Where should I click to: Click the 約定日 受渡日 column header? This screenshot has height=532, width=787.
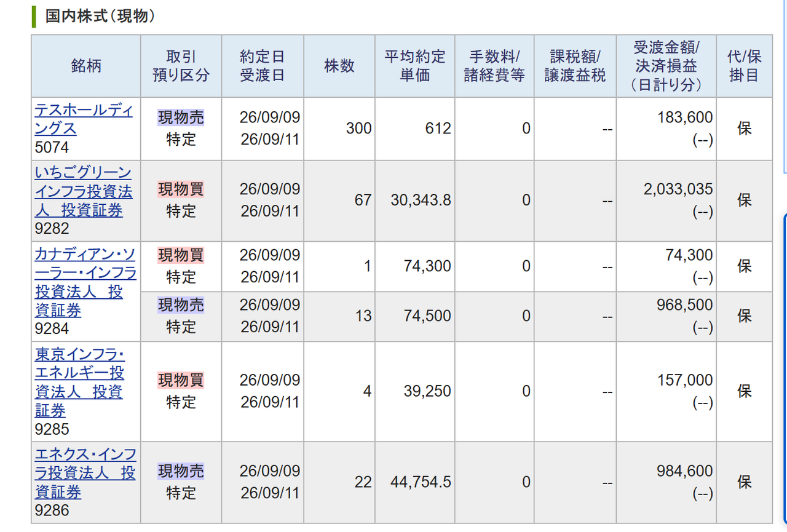(x=263, y=66)
